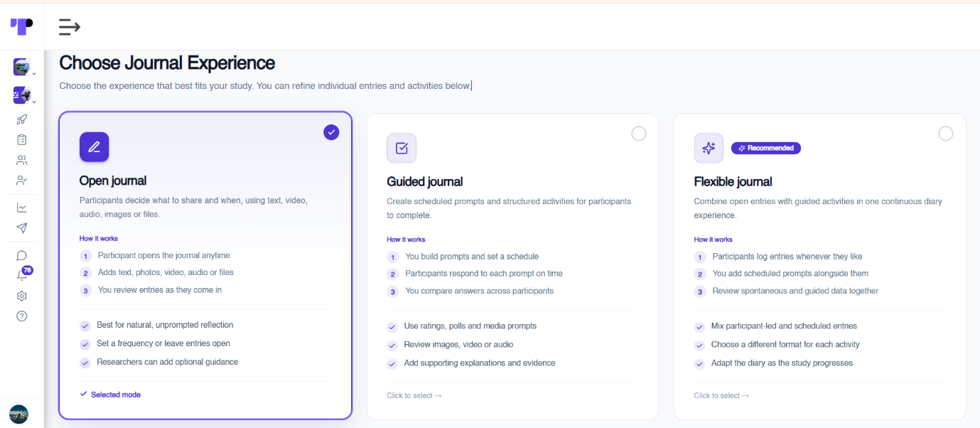Toggle the Open journal selected radio check
The image size is (980, 428).
pyautogui.click(x=331, y=132)
